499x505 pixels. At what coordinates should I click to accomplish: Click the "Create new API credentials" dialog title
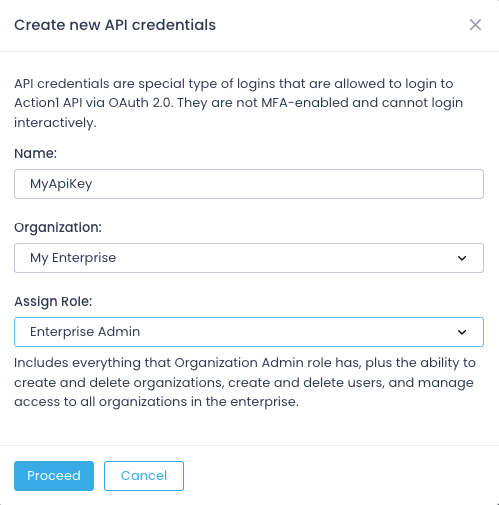(115, 25)
